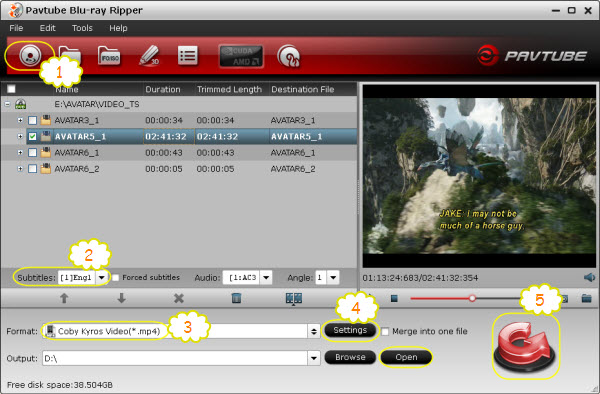
Task: Click the AVATAR6_1 title clip icon
Action: [46, 152]
